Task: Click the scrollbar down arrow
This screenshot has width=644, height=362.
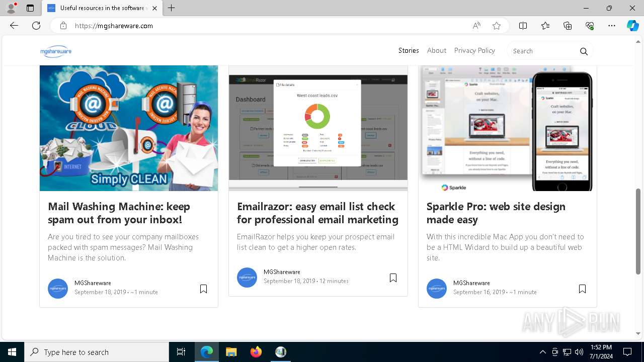Action: click(x=638, y=333)
